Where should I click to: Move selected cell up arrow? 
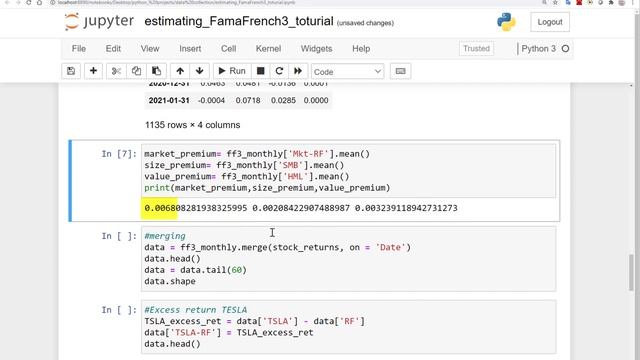(180, 71)
